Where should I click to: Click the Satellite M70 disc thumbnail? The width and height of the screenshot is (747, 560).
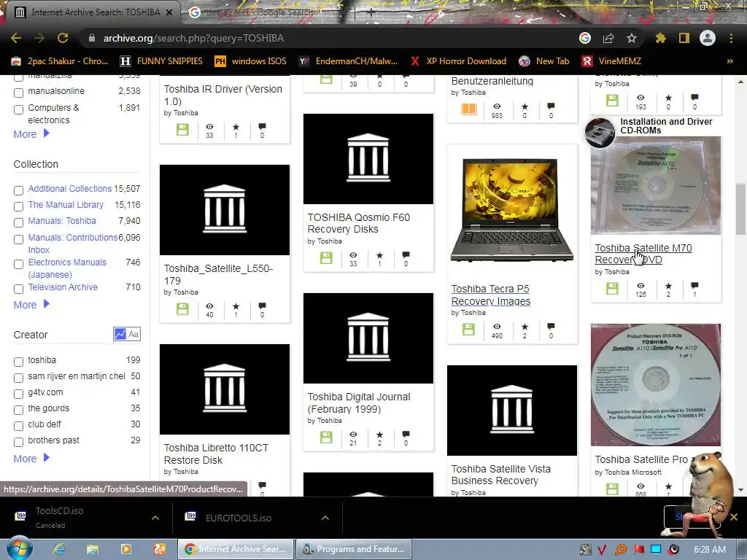pos(656,185)
